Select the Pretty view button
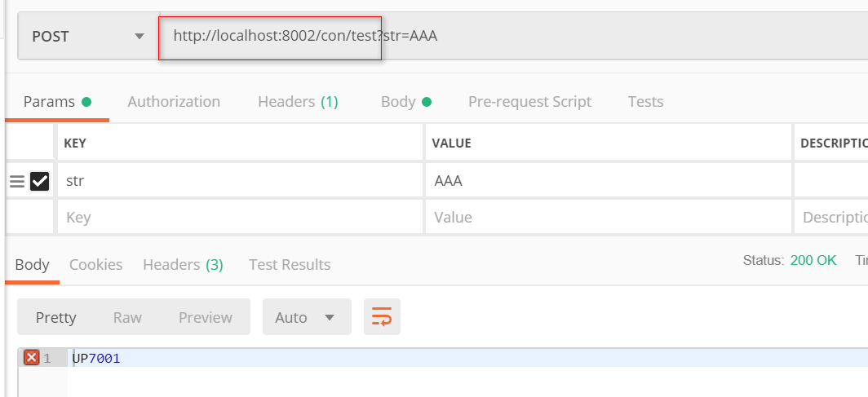 [56, 317]
